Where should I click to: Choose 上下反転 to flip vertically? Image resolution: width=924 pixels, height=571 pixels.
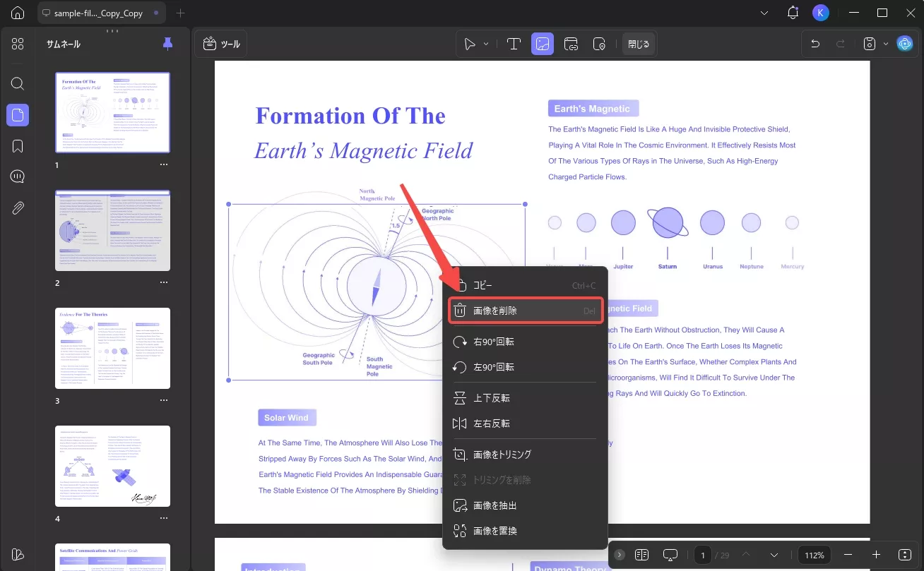point(525,398)
